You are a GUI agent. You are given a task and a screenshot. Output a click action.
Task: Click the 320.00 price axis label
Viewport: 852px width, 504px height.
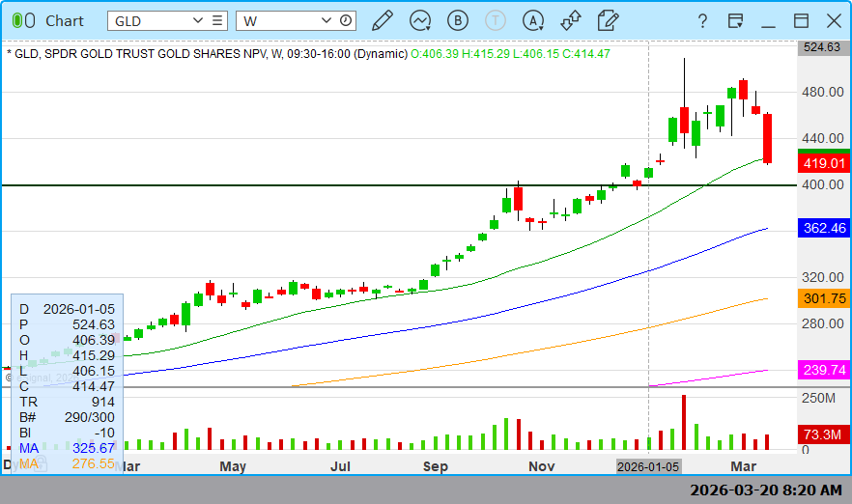823,277
